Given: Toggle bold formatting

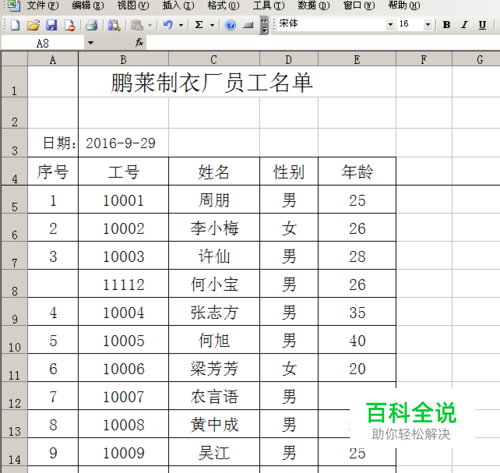Looking at the screenshot, I should 446,25.
